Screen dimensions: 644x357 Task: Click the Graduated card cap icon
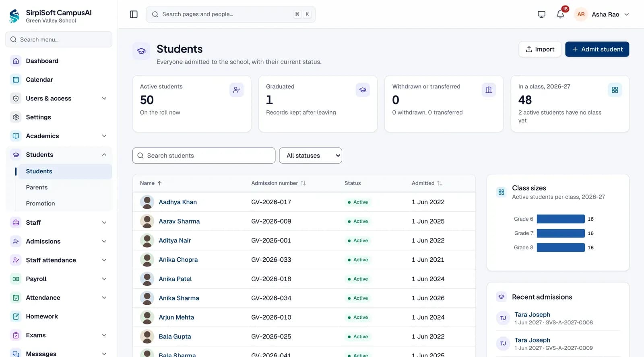363,90
